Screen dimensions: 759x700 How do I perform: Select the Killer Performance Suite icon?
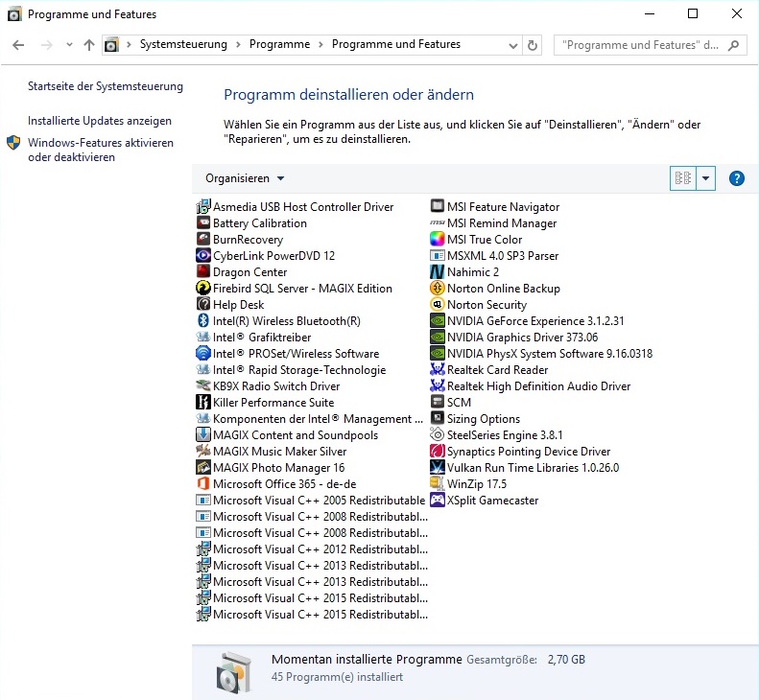[203, 402]
